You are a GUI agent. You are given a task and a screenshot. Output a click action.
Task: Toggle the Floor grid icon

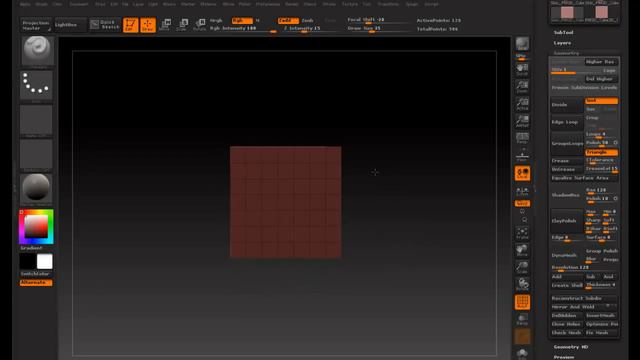(522, 156)
